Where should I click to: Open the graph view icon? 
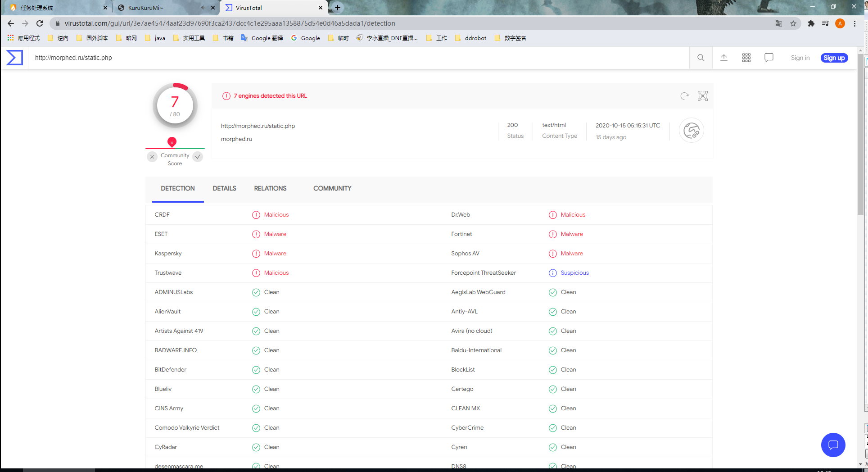click(703, 96)
